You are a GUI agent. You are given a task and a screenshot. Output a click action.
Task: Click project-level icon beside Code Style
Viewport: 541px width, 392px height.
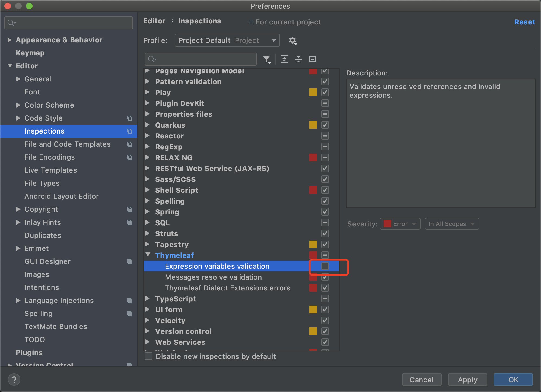pyautogui.click(x=129, y=118)
